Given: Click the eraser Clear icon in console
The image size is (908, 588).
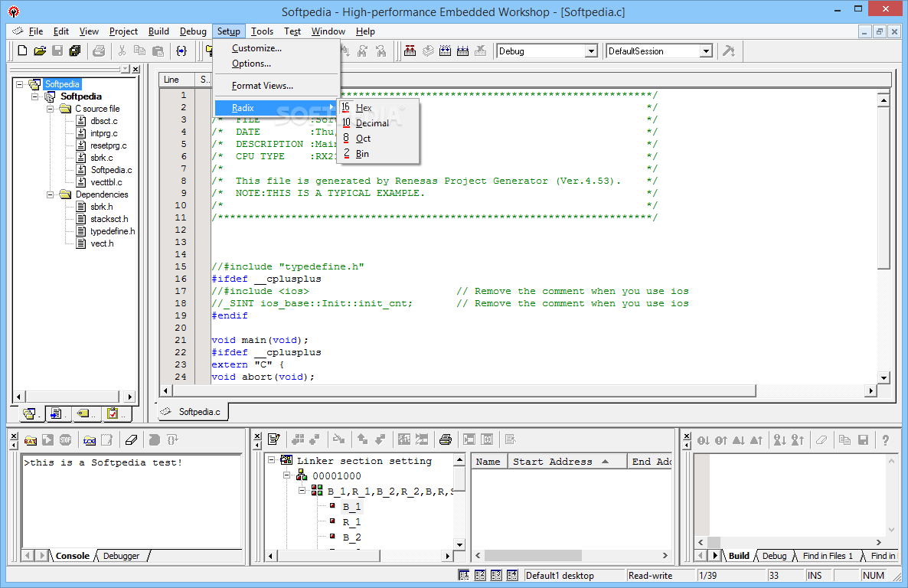Looking at the screenshot, I should tap(132, 440).
